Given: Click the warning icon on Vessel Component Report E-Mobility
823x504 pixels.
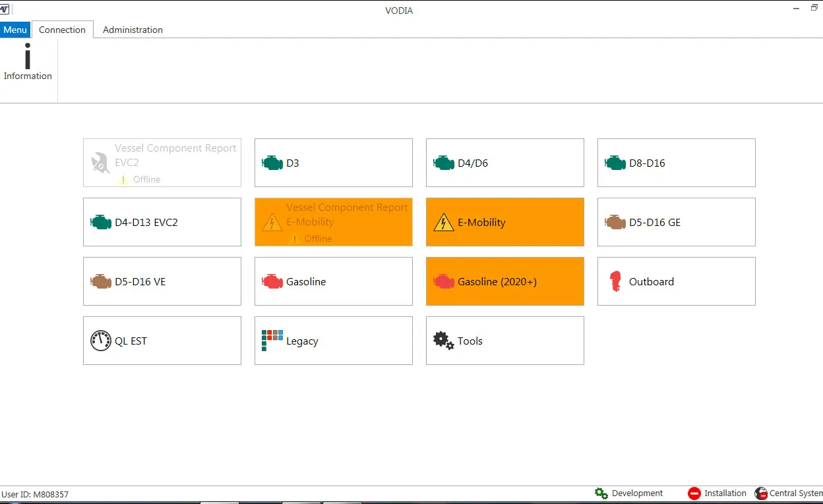Looking at the screenshot, I should (272, 223).
